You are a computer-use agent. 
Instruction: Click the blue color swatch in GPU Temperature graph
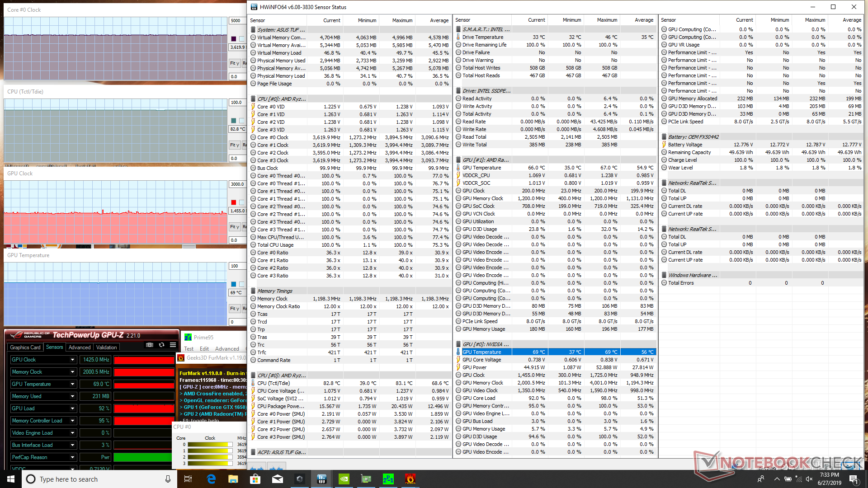234,284
